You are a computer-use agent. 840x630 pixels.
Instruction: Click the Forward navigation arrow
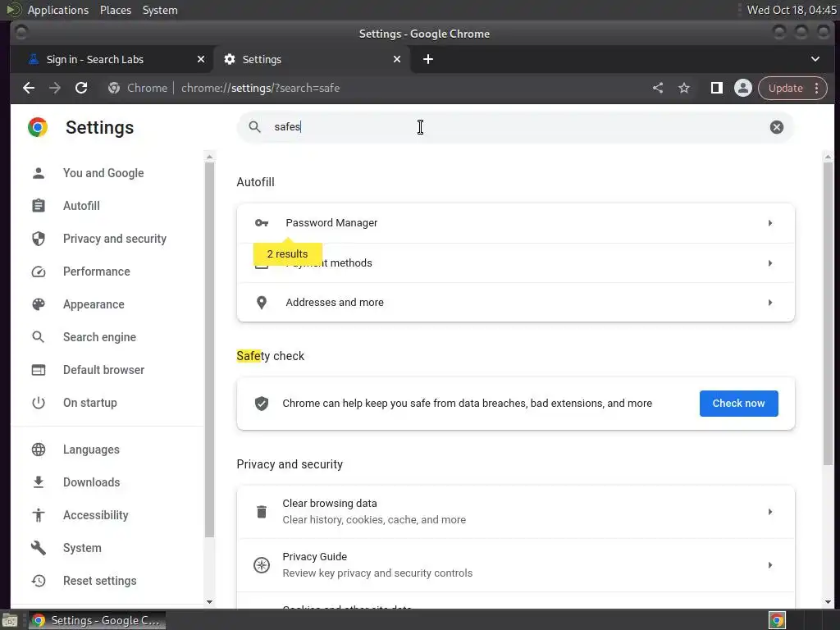click(x=55, y=88)
